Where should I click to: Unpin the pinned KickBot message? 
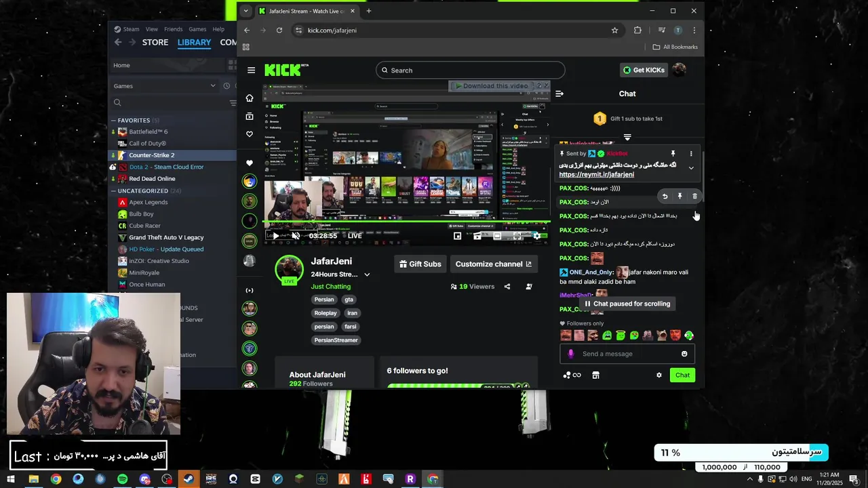coord(673,154)
